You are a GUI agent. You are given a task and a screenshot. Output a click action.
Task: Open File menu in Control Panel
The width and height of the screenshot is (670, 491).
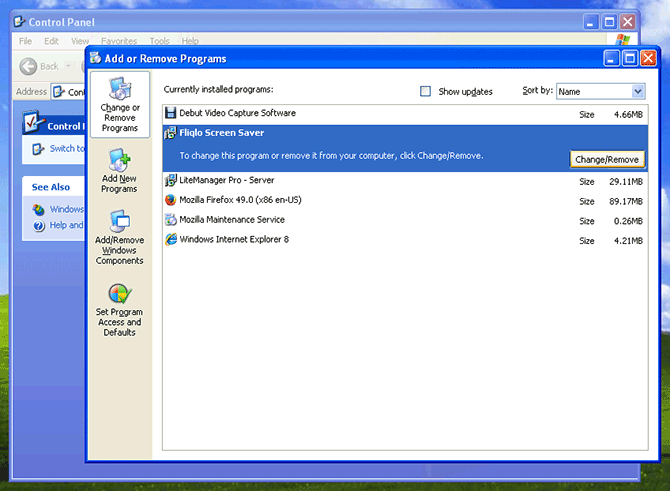(25, 41)
